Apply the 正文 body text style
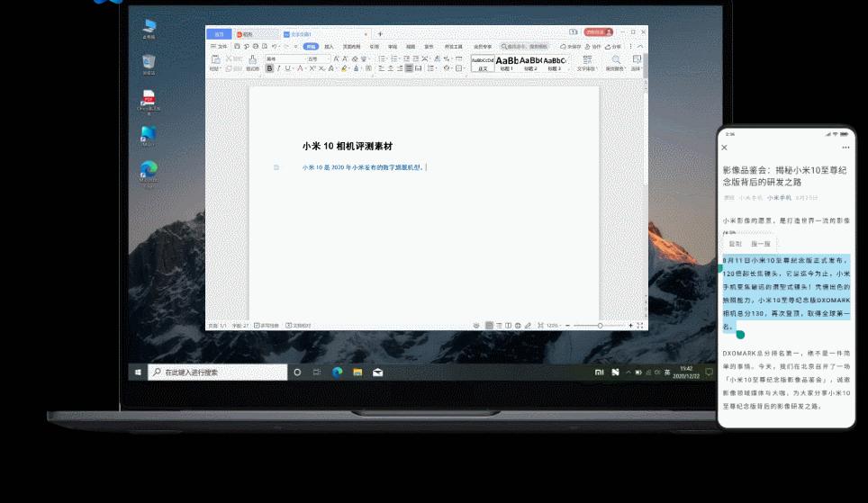 click(x=483, y=64)
